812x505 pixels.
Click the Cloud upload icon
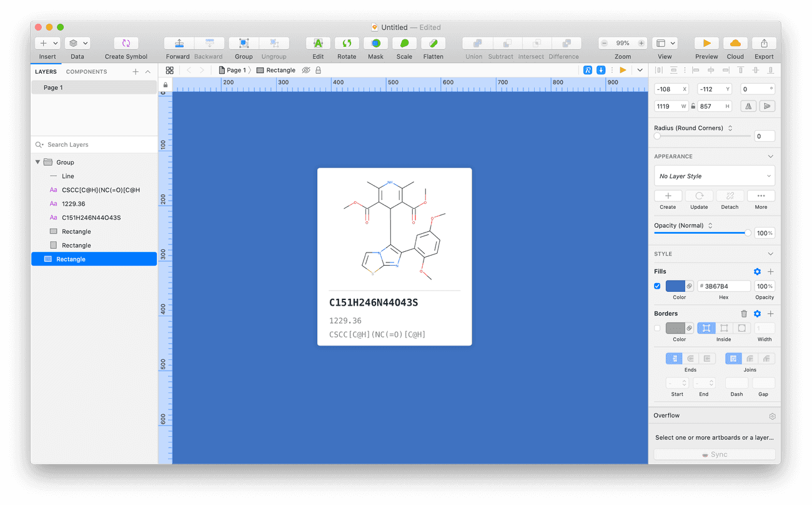tap(735, 43)
